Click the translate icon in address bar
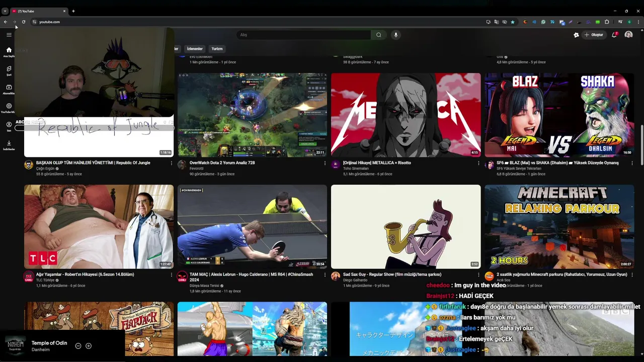Viewport: 644px width, 362px height. 497,22
